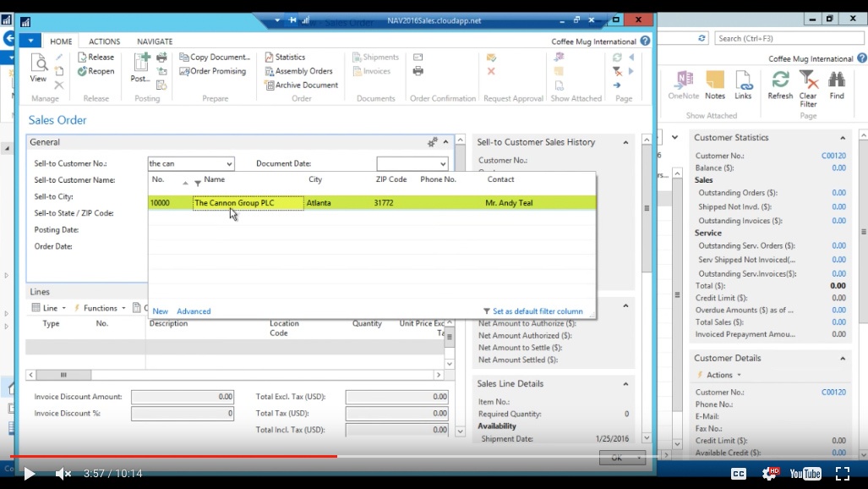Image resolution: width=868 pixels, height=489 pixels.
Task: Open Notes in the background window
Action: (715, 85)
